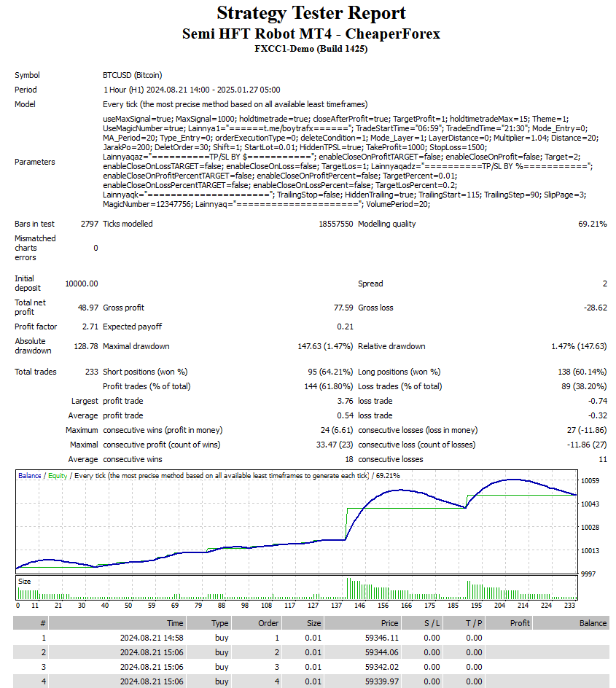The image size is (616, 688).
Task: Click the "Period" row label
Action: coord(26,90)
